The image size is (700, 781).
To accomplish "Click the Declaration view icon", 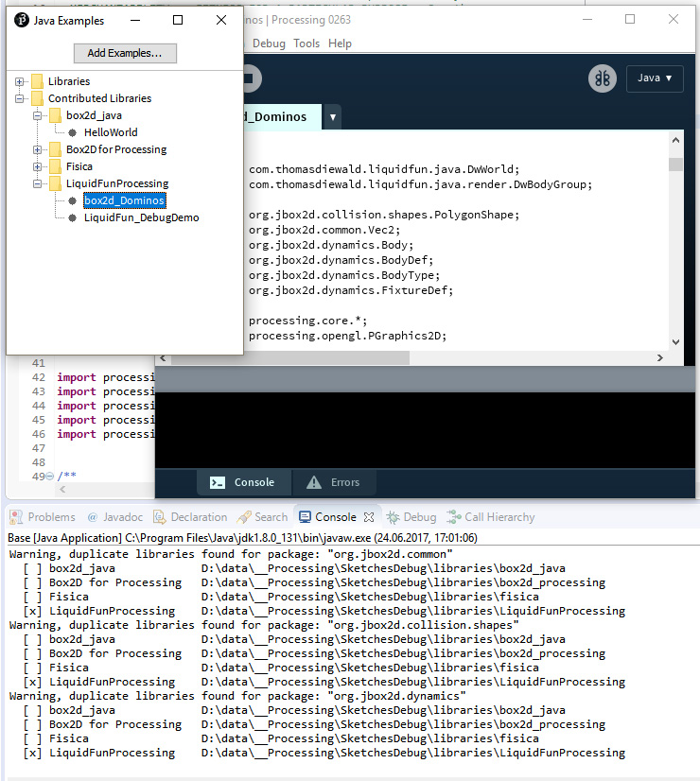I will click(x=160, y=517).
